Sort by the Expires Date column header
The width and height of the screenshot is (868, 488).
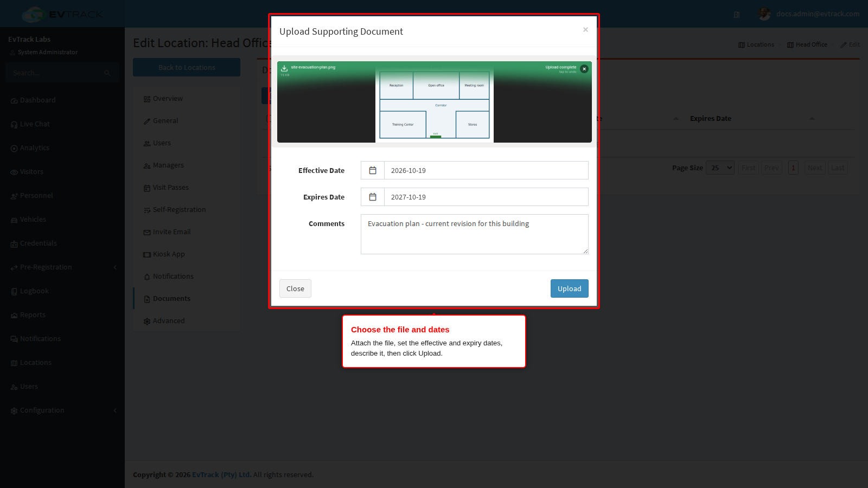coord(710,119)
